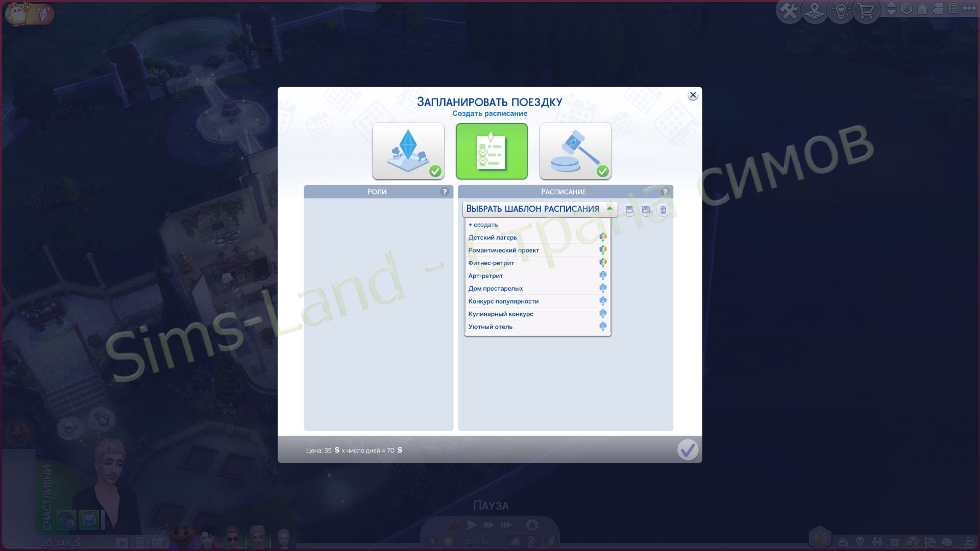980x551 pixels.
Task: Confirm the trip with the checkmark button
Action: 688,450
